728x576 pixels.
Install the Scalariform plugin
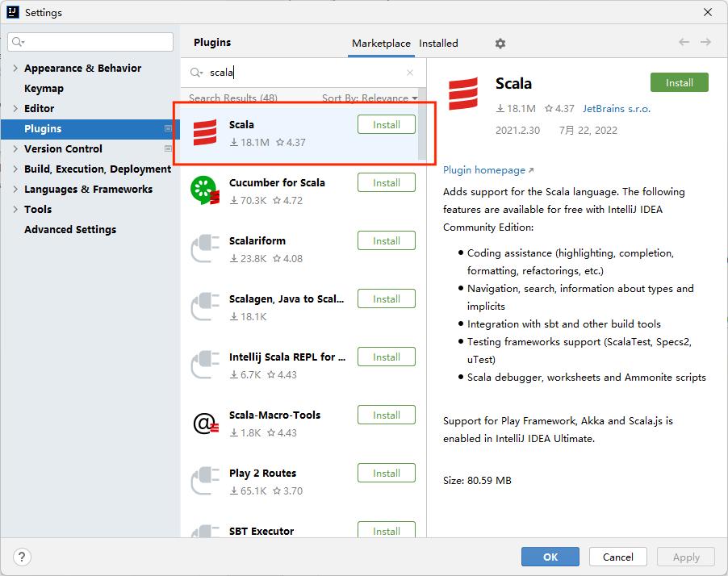[387, 240]
